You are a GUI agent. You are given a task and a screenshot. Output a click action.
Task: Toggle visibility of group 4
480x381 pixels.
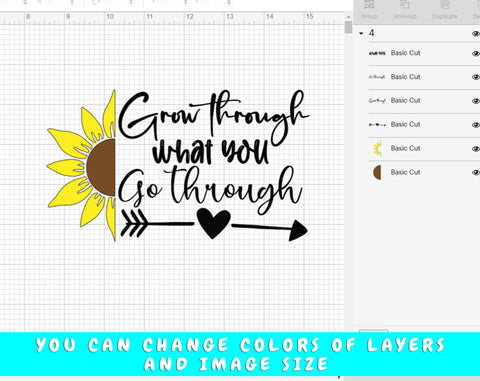[x=476, y=33]
